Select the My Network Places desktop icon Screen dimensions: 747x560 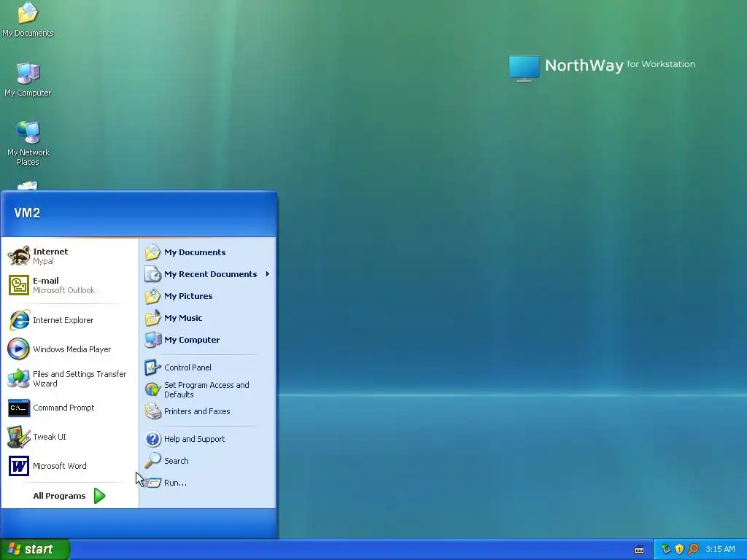(28, 143)
